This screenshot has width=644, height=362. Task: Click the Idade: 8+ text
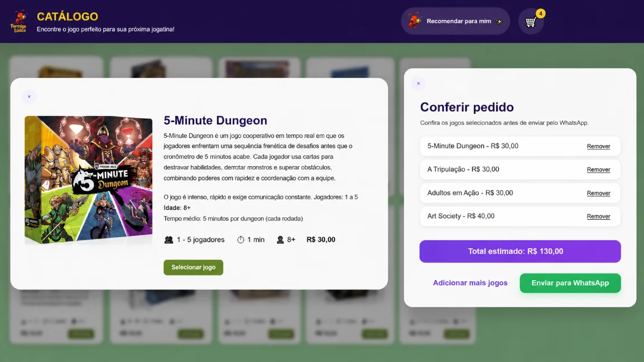pos(177,207)
